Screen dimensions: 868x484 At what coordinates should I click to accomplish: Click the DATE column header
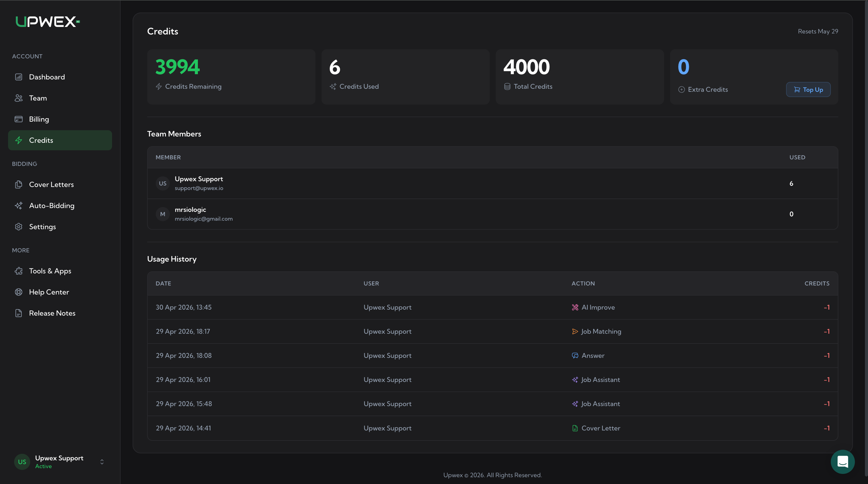coord(163,283)
